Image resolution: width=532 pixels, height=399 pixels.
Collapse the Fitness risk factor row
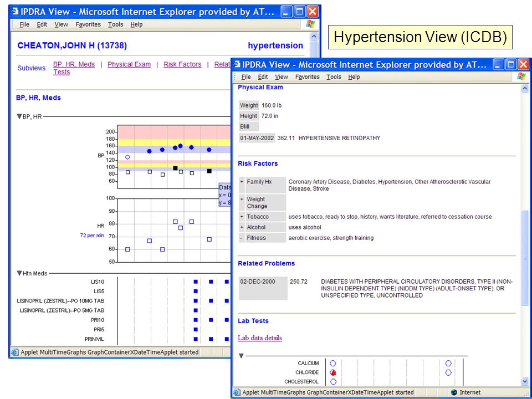242,238
